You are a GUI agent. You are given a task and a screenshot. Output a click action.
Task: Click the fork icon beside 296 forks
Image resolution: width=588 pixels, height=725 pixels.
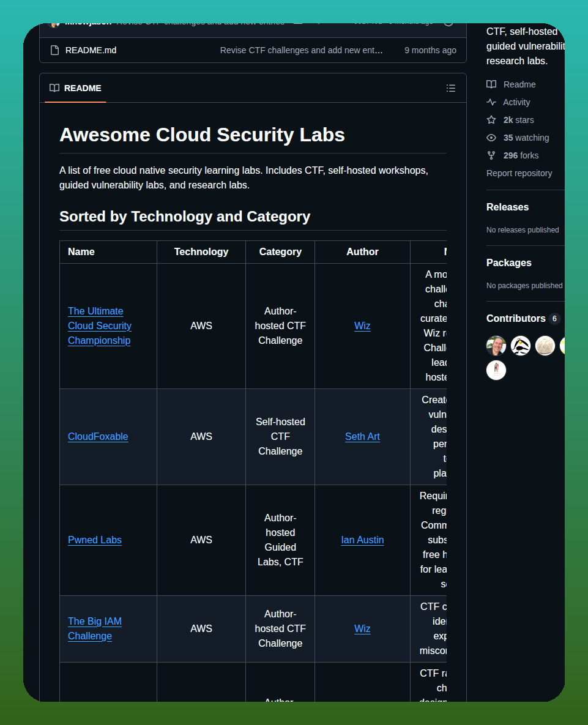point(491,155)
